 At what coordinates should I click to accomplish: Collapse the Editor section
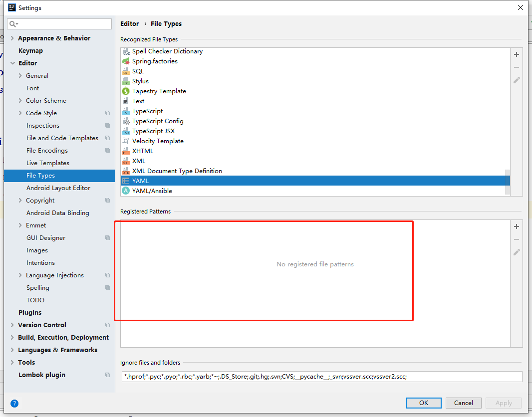pyautogui.click(x=12, y=63)
